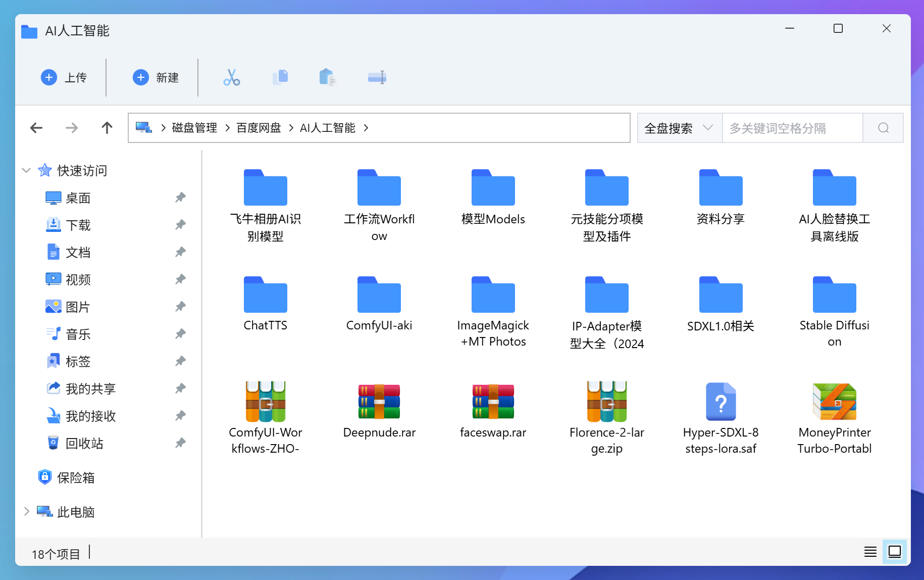924x580 pixels.
Task: Click the back navigation arrow
Action: click(x=36, y=128)
